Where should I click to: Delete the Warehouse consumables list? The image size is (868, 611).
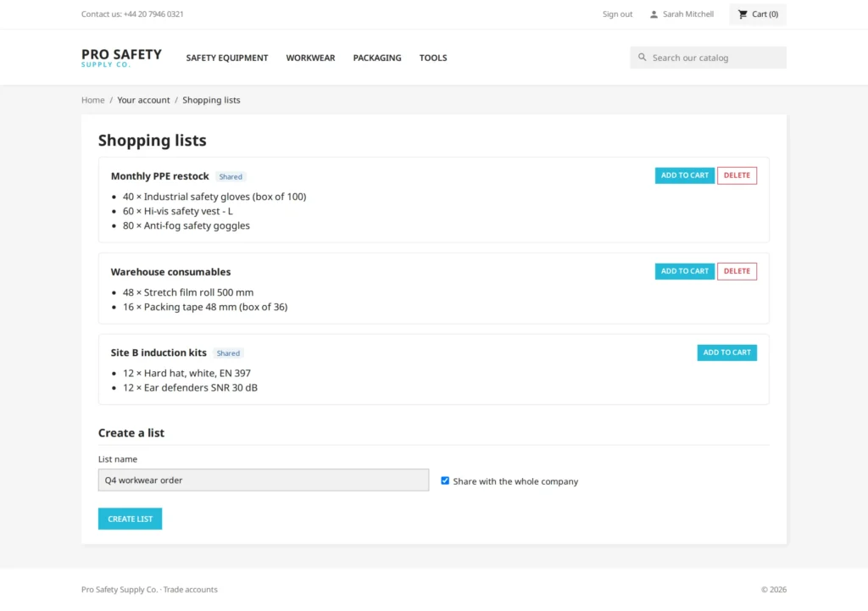click(737, 271)
